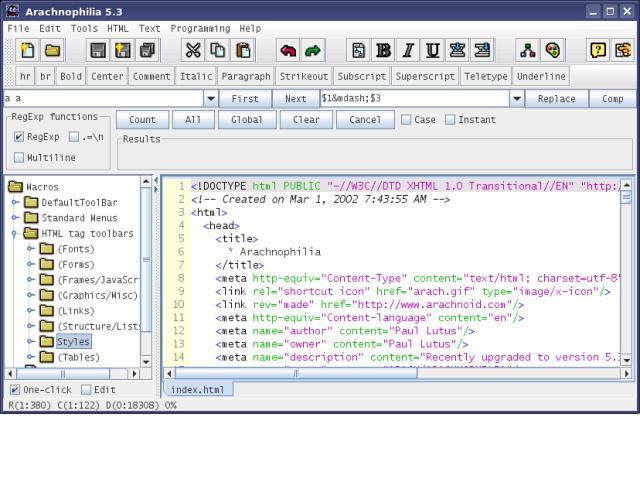This screenshot has width=640, height=480.
Task: Click the document preview icon beside Bold
Action: point(358,51)
